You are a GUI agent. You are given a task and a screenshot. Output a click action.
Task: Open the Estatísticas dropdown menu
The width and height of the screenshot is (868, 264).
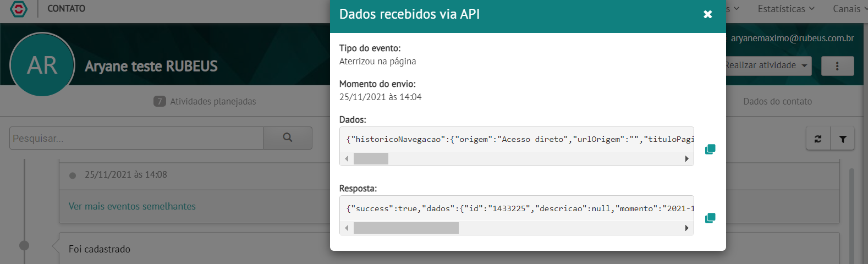click(x=785, y=9)
